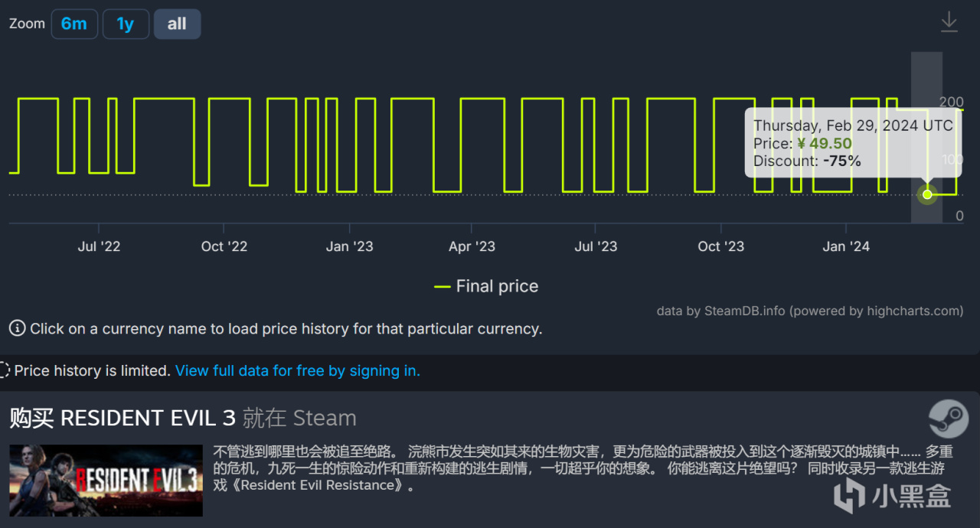
Task: Click the Jan '24 axis label
Action: [x=846, y=246]
